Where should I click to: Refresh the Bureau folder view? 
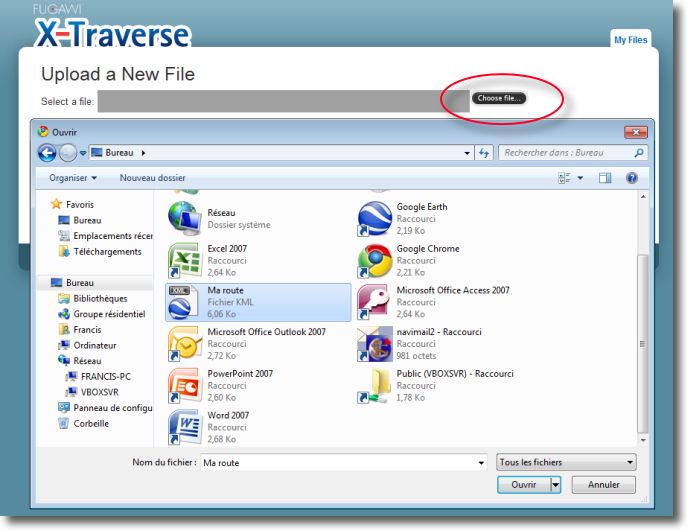point(484,153)
